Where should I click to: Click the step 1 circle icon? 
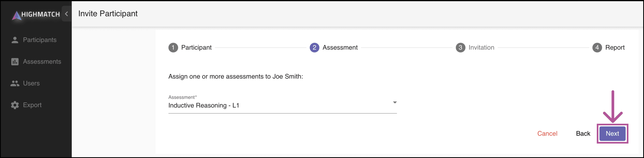click(173, 48)
